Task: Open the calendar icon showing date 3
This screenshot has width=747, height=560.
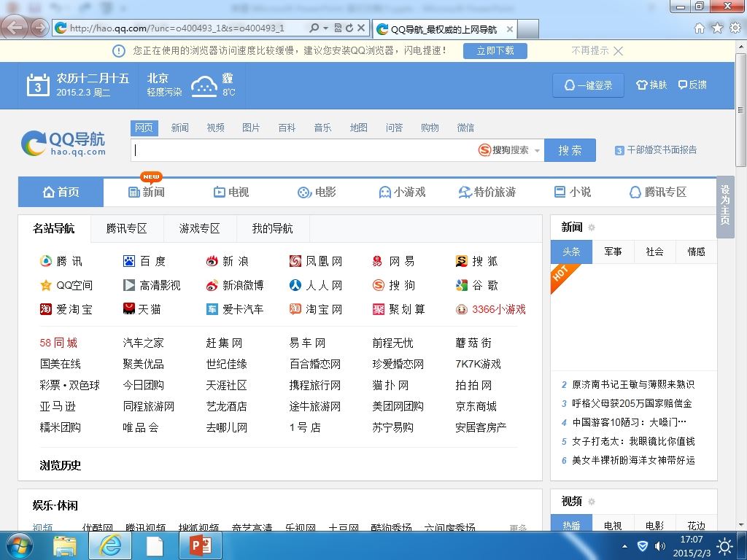Action: point(38,85)
